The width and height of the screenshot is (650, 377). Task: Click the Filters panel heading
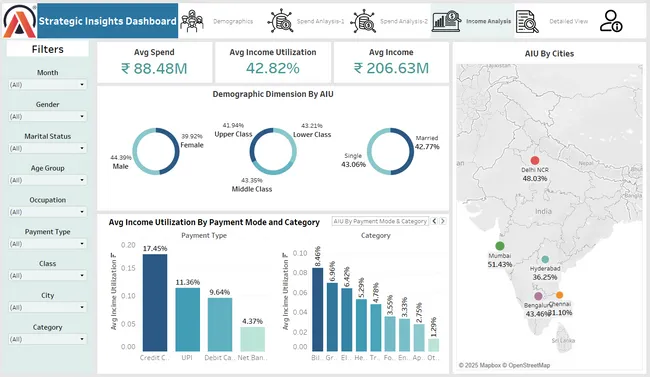[x=48, y=49]
